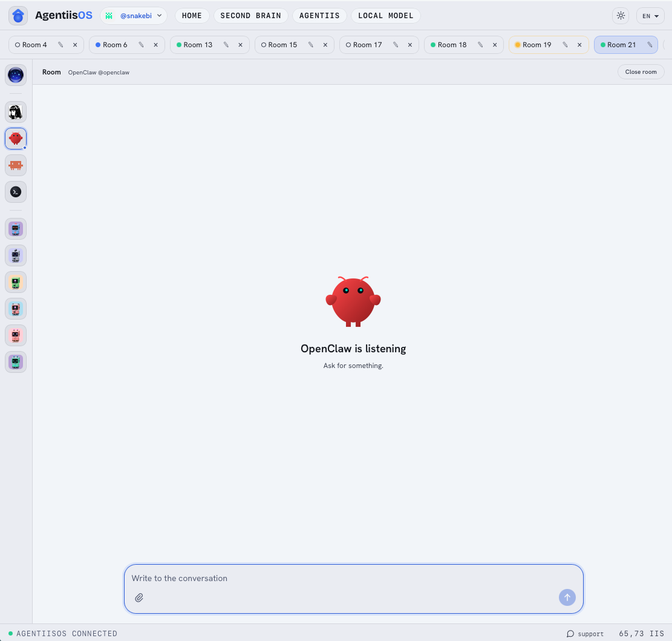Select the dark blue orb agent in sidebar
This screenshot has height=641, width=672.
[16, 75]
